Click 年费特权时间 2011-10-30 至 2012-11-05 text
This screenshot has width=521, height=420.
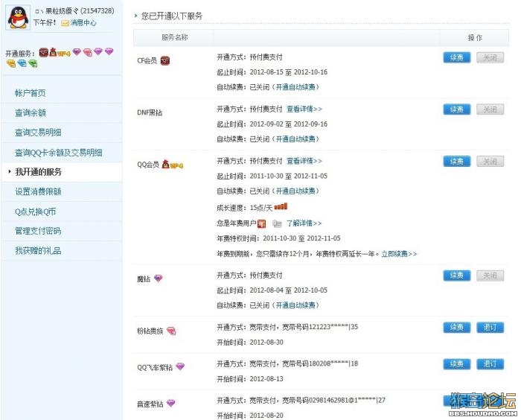click(278, 238)
